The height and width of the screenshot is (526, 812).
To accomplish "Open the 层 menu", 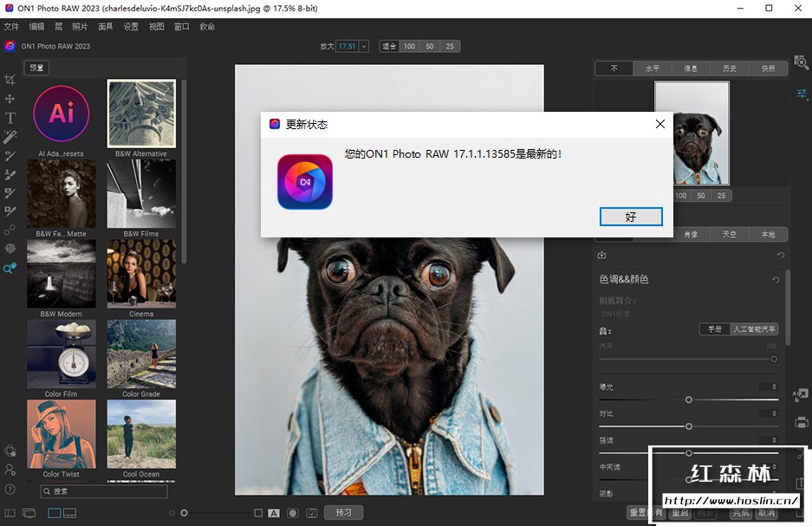I will (59, 26).
